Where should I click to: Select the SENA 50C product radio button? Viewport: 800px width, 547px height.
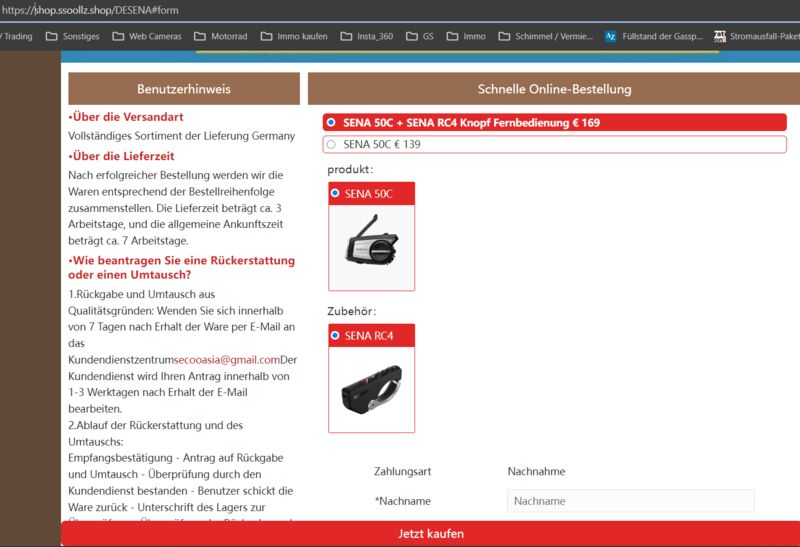335,193
